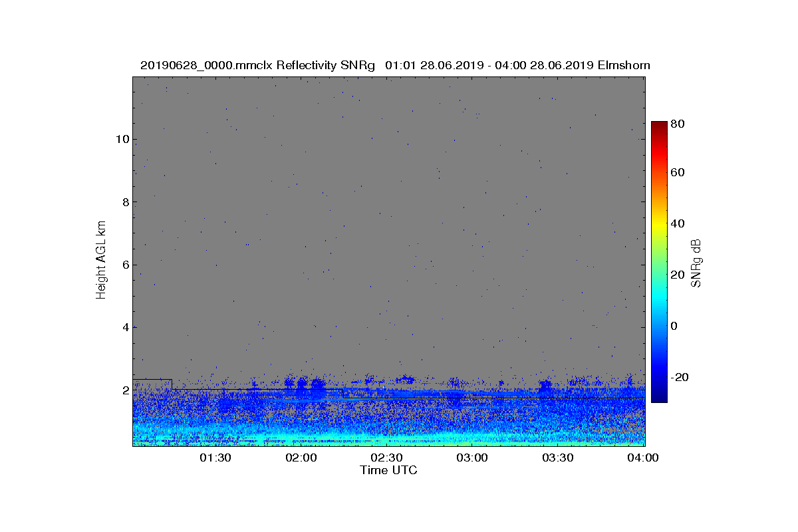This screenshot has width=798, height=532.
Task: Click the height tick label 10
Action: [x=121, y=140]
